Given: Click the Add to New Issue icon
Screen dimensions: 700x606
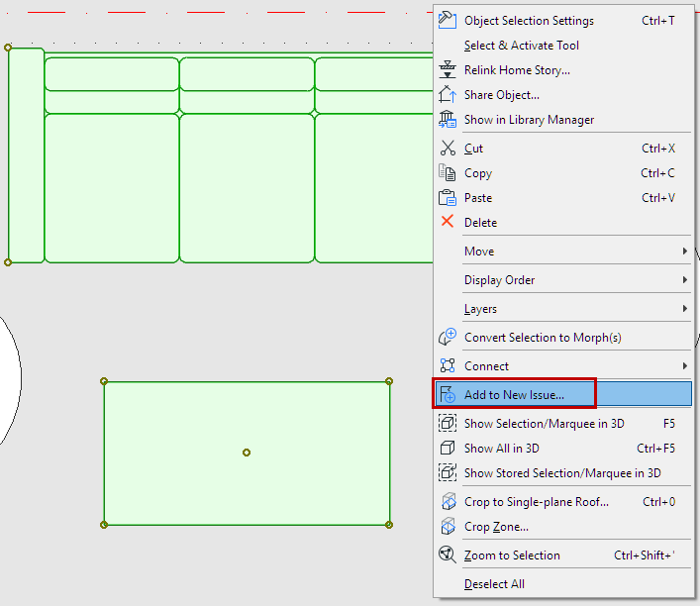Looking at the screenshot, I should click(447, 394).
